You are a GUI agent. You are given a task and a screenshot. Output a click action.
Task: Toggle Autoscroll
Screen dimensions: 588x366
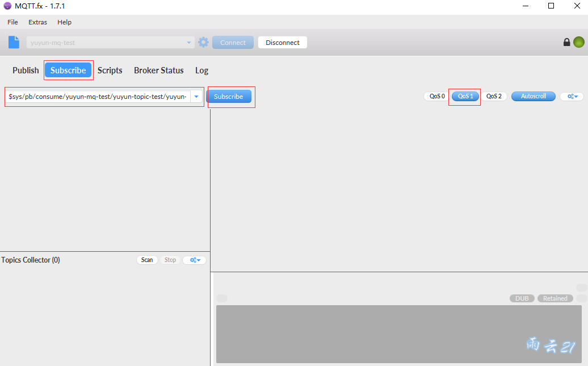point(534,96)
